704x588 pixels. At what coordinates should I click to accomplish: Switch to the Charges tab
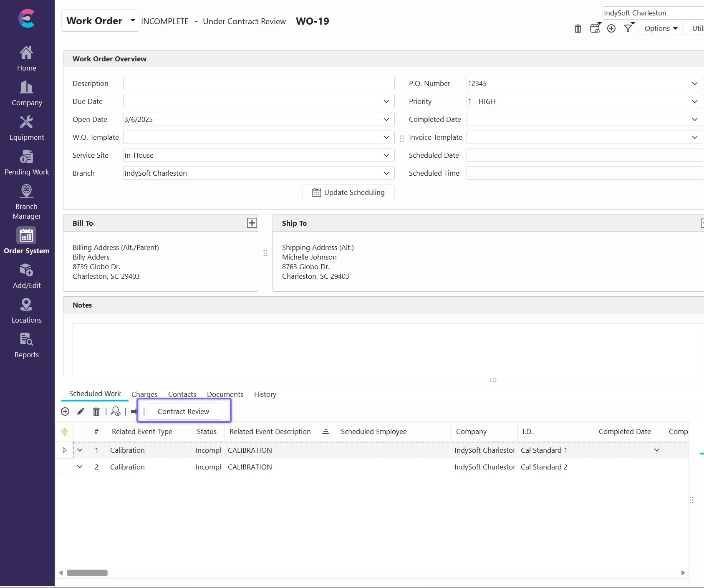point(144,394)
